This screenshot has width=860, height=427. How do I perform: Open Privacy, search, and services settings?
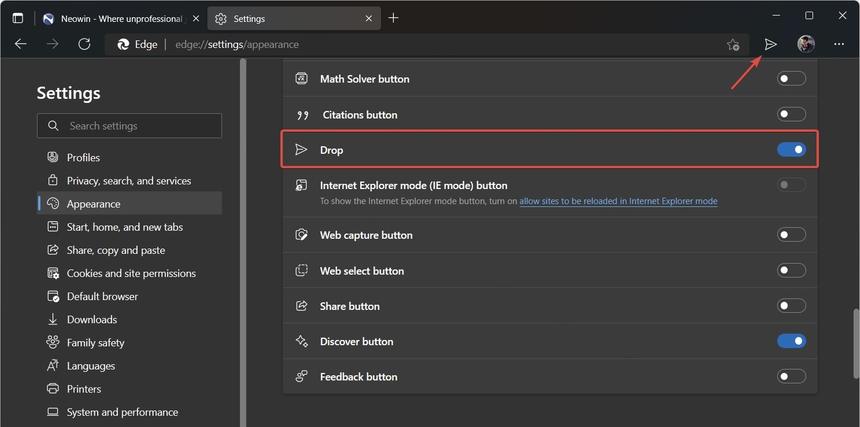click(x=128, y=181)
